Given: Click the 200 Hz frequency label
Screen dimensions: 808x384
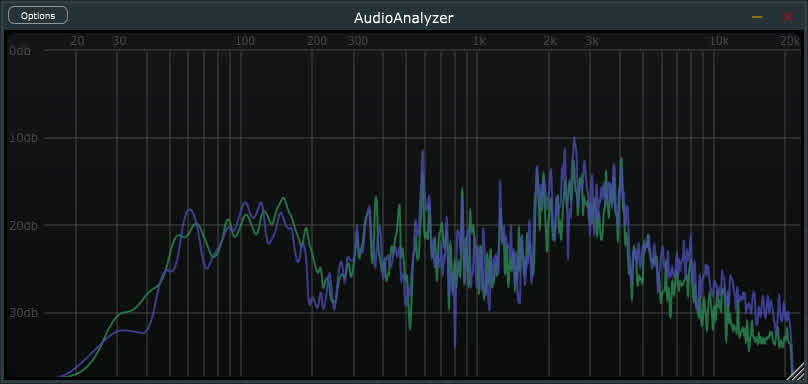Looking at the screenshot, I should point(317,42).
